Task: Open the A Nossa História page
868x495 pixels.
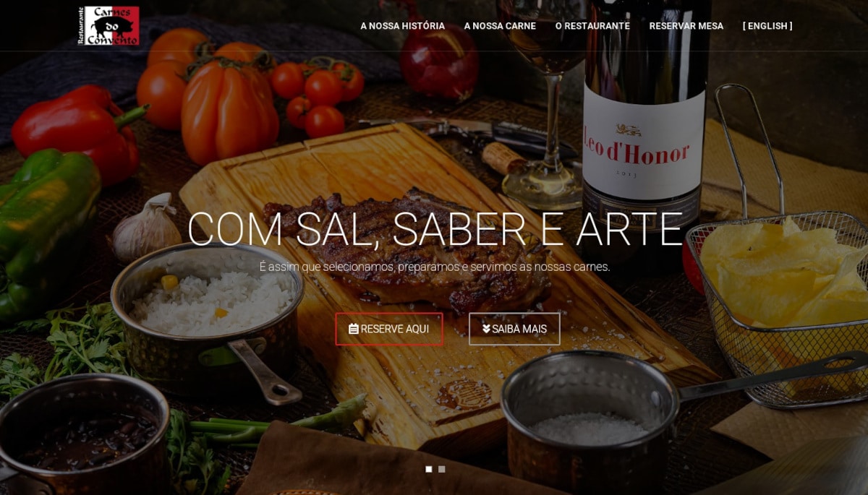Action: tap(402, 26)
